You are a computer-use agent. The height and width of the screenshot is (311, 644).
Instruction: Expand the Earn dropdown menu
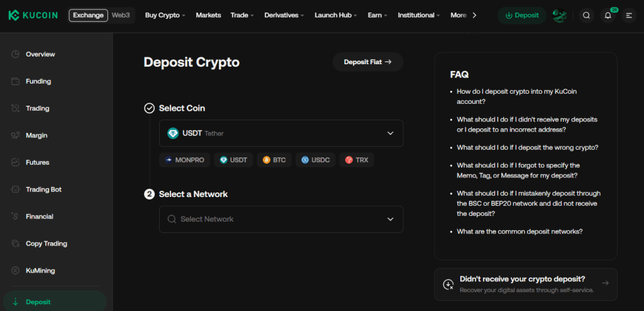(377, 15)
